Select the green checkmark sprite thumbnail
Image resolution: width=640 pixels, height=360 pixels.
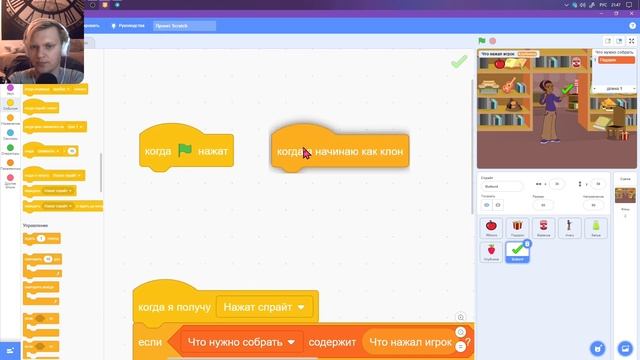pos(517,252)
